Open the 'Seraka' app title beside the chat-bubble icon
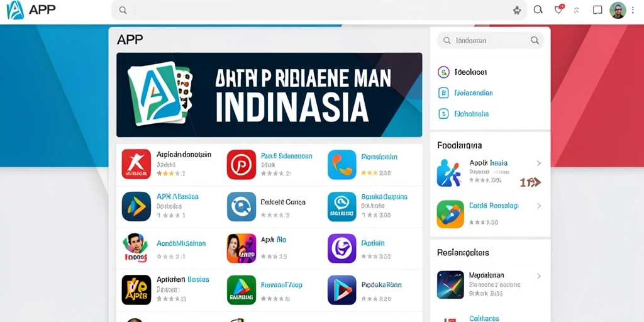 pos(384,196)
